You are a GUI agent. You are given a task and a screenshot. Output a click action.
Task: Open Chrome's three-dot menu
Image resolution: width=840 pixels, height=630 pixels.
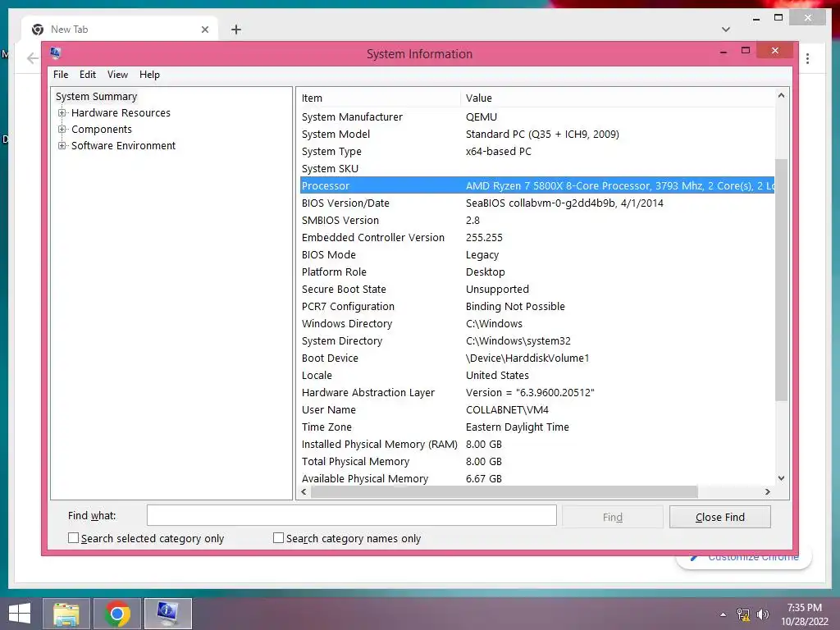pos(807,58)
